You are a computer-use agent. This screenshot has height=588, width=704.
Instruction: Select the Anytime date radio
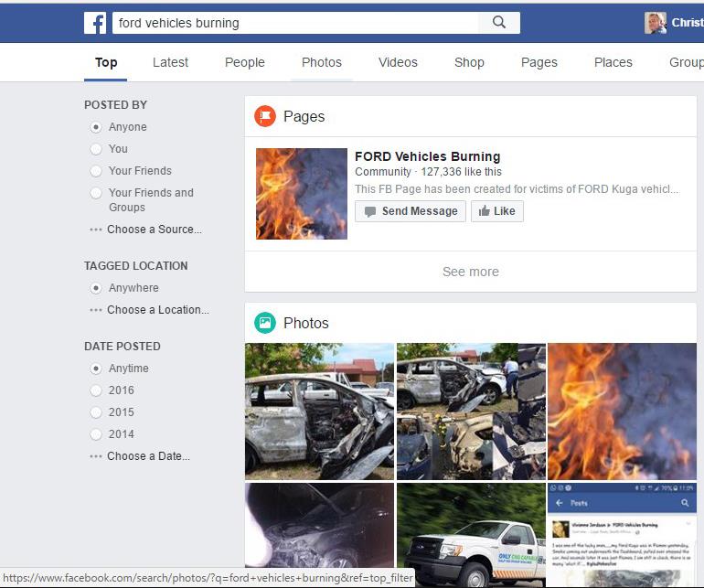(x=96, y=369)
